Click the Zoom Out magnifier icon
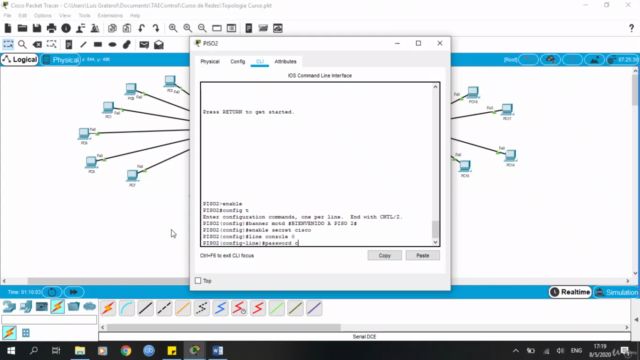 [202, 28]
